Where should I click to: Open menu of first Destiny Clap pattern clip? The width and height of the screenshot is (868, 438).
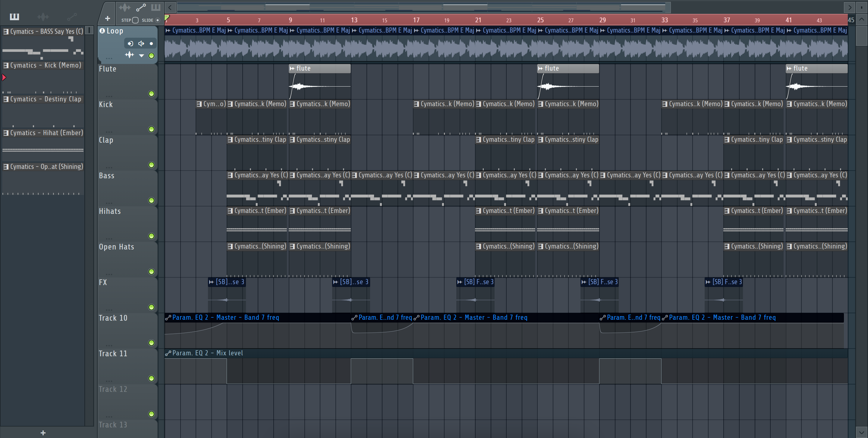click(x=230, y=140)
